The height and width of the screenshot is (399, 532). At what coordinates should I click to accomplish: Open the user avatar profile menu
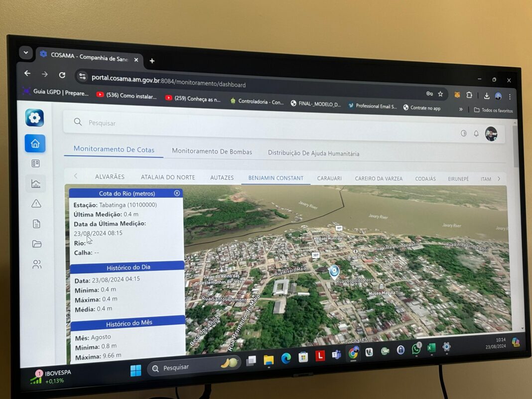491,134
